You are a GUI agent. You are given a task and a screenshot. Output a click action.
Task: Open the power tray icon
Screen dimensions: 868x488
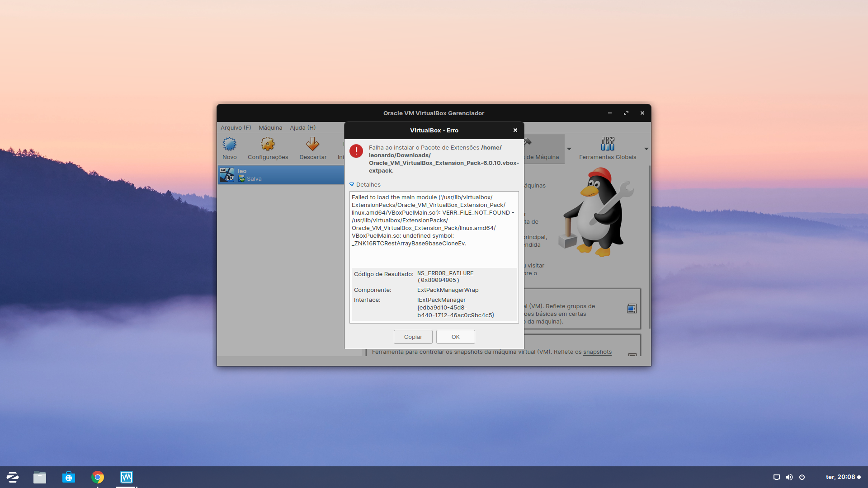pyautogui.click(x=802, y=477)
